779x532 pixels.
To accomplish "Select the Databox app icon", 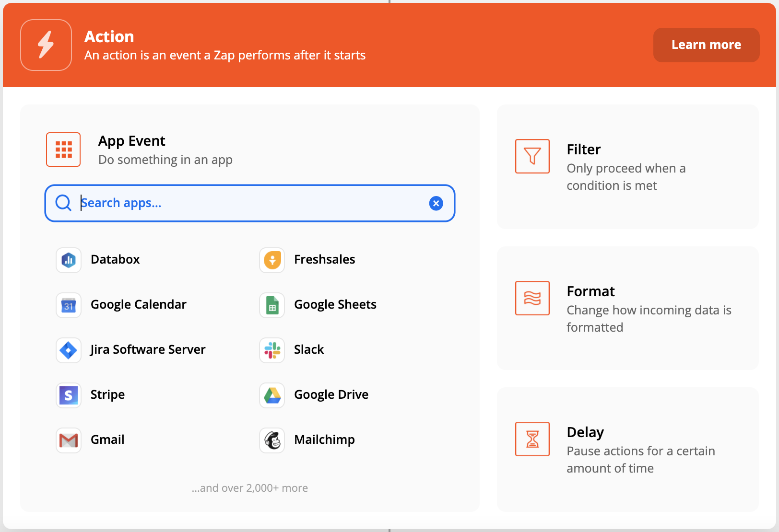I will 69,260.
